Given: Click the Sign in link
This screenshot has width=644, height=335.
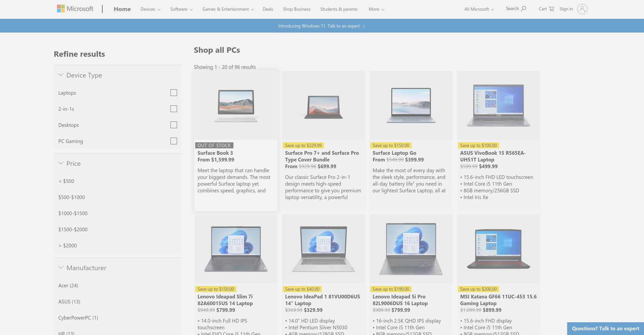Looking at the screenshot, I should point(566,9).
